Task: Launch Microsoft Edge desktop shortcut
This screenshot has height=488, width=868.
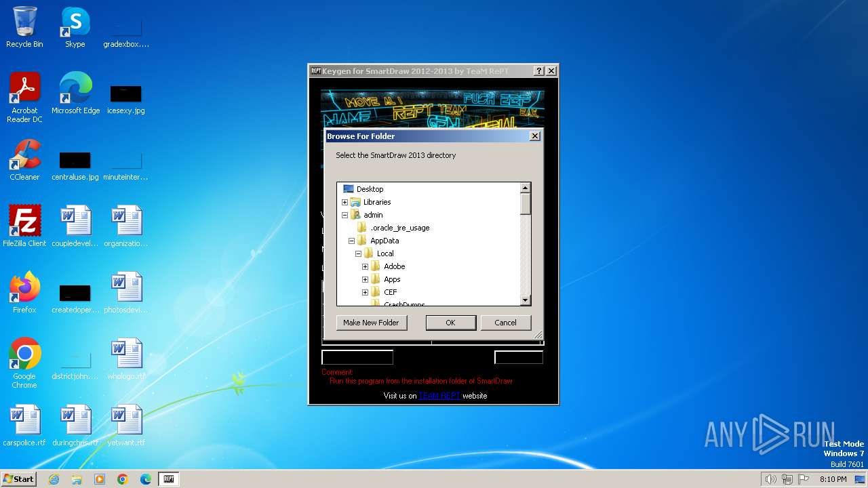Action: (x=75, y=94)
